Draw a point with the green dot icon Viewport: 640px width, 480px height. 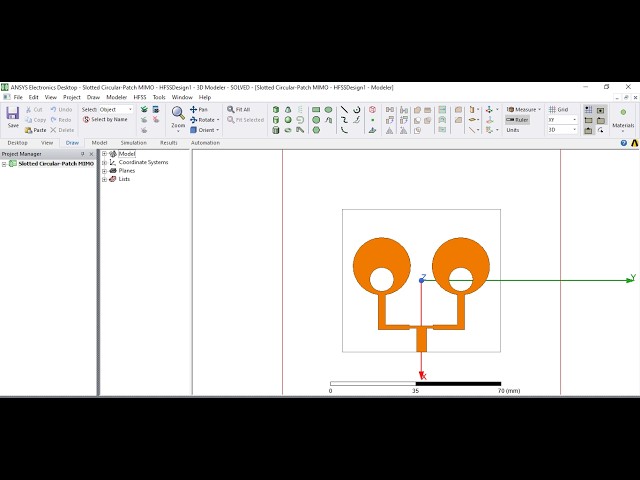pos(372,120)
